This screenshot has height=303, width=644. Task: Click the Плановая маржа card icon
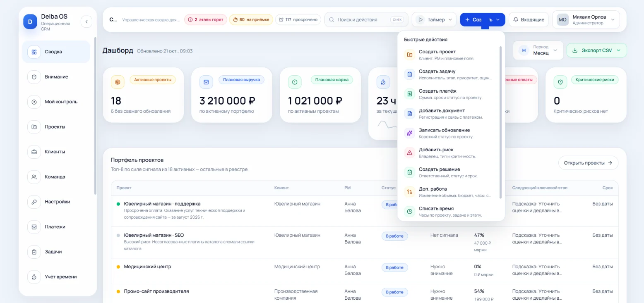[x=295, y=82]
